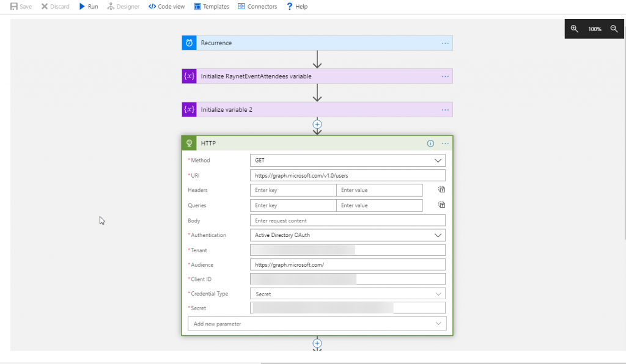This screenshot has height=364, width=626.
Task: Open the Help menu
Action: (x=297, y=6)
